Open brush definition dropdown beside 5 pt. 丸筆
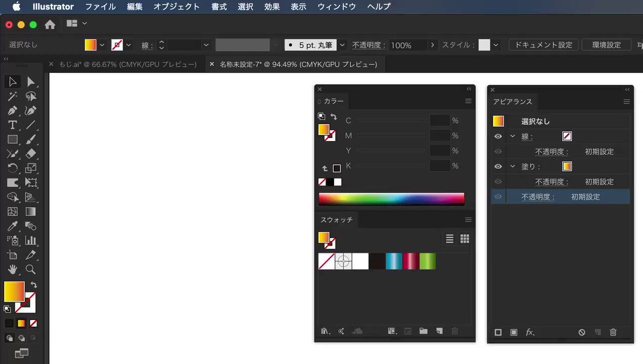Image resolution: width=643 pixels, height=364 pixels. click(x=342, y=45)
